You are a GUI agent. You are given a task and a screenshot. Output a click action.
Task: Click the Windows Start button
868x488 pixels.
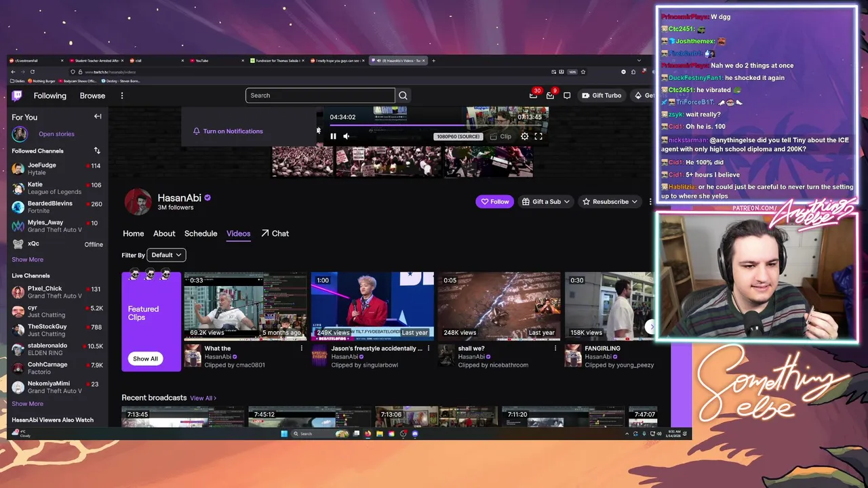tap(284, 434)
